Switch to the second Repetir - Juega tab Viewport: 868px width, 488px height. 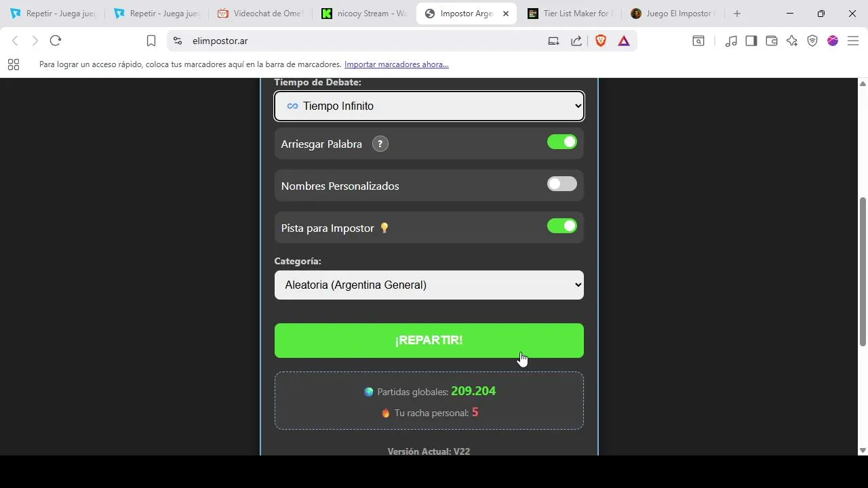(x=157, y=14)
